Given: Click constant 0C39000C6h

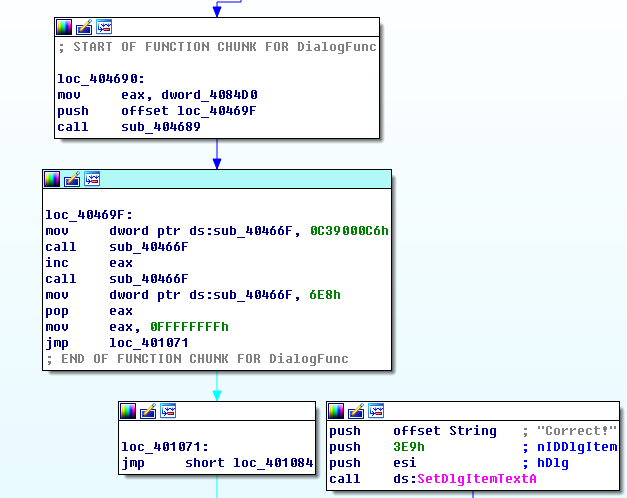Looking at the screenshot, I should tap(349, 231).
